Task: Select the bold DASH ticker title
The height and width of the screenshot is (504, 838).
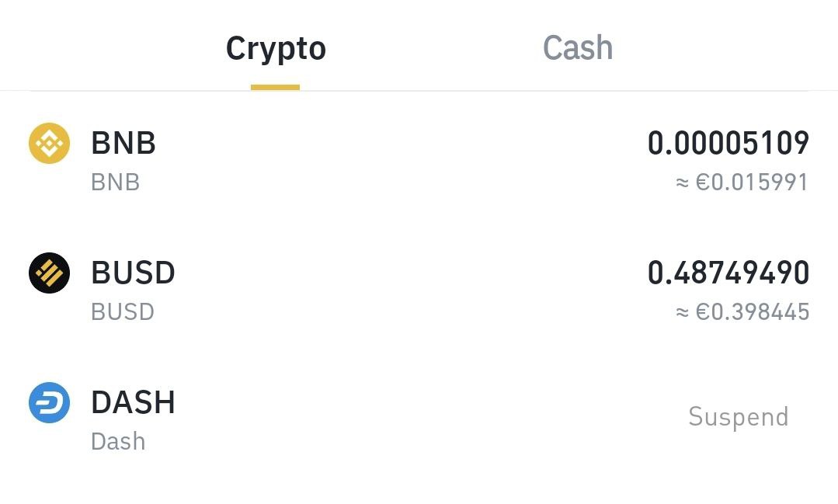Action: 133,402
